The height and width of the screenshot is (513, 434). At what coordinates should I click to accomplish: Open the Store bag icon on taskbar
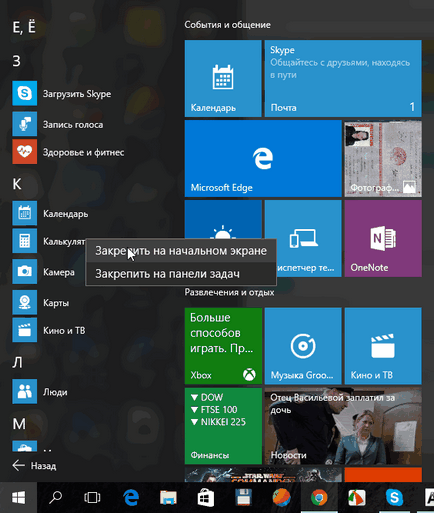(206, 498)
